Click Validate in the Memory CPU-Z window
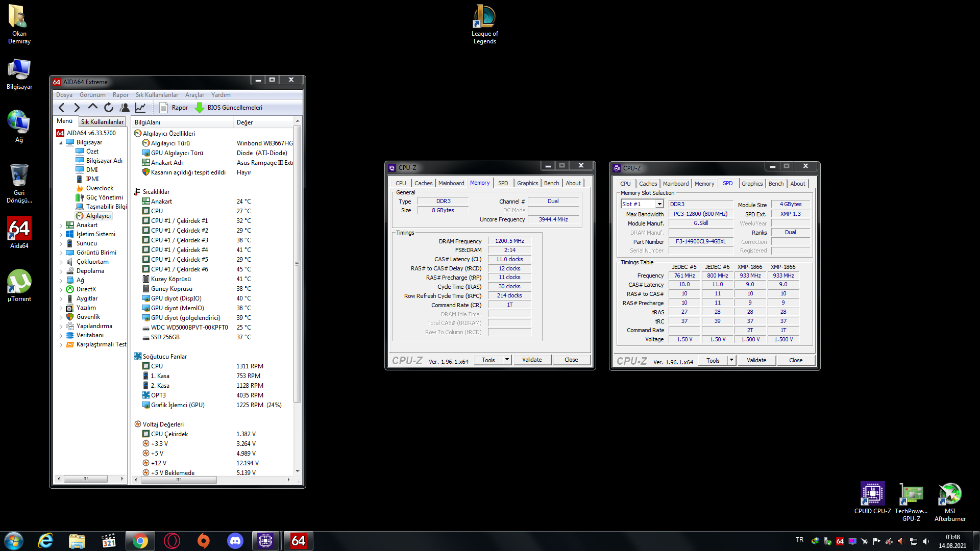This screenshot has width=980, height=551. click(x=532, y=360)
